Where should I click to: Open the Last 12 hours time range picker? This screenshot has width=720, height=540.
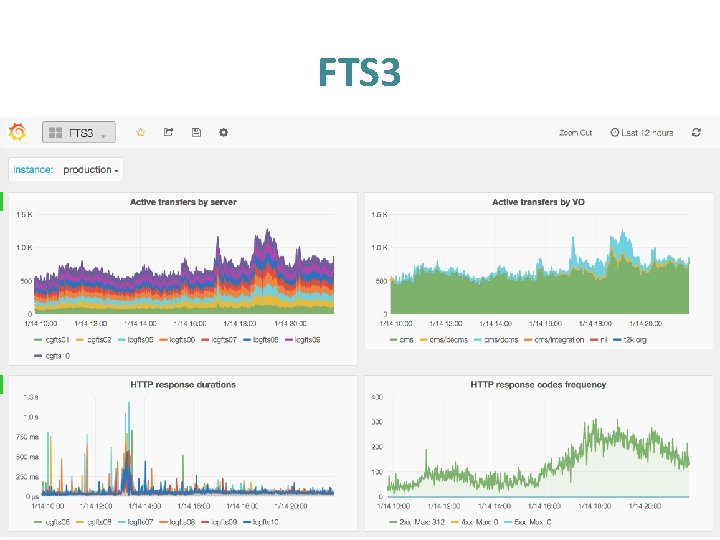pyautogui.click(x=642, y=133)
